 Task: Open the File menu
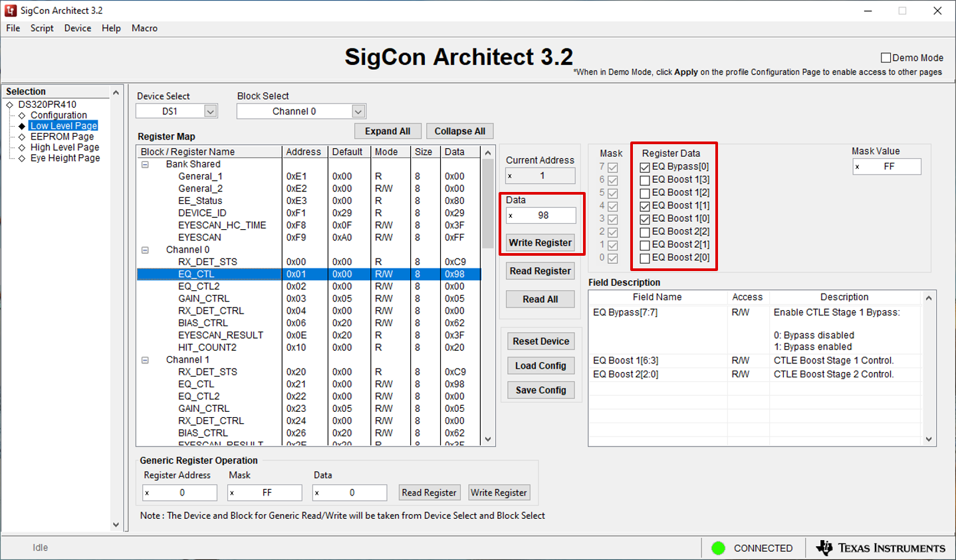[13, 28]
